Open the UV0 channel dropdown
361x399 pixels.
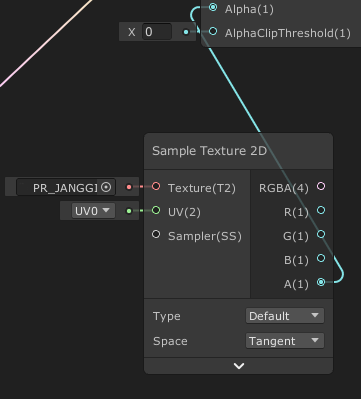pos(93,211)
